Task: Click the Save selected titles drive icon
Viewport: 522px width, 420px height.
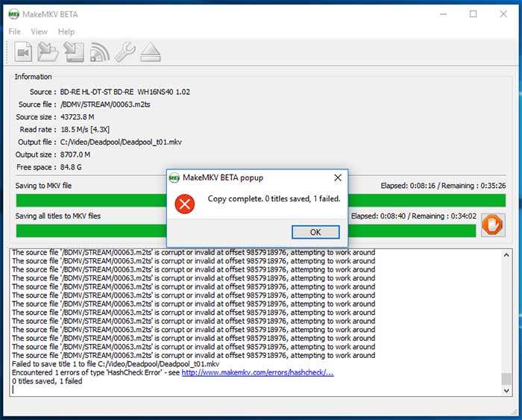Action: [74, 52]
